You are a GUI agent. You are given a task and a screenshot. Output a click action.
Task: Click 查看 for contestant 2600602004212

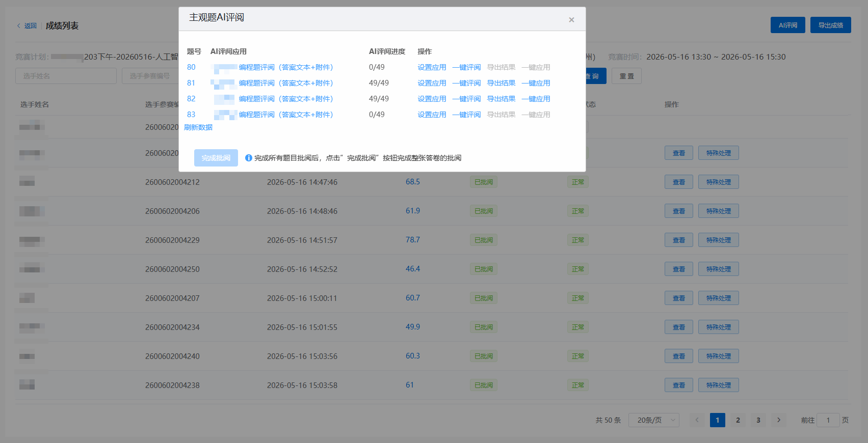tap(679, 182)
